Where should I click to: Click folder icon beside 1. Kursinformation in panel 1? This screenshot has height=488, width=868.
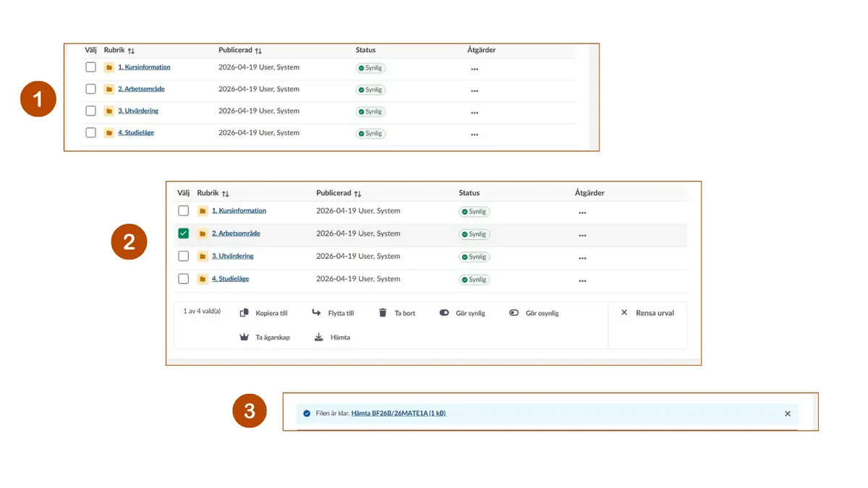109,67
